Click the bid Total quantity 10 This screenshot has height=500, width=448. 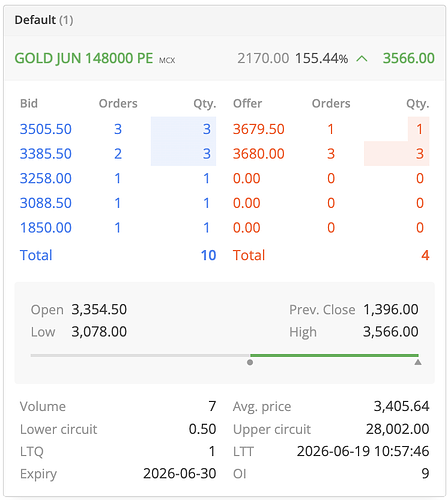[x=209, y=255]
